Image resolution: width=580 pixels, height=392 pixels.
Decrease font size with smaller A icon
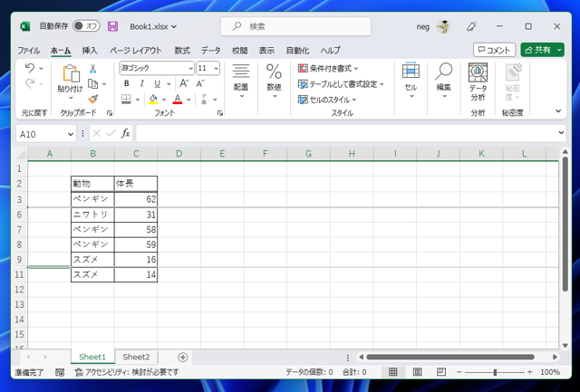coord(200,83)
